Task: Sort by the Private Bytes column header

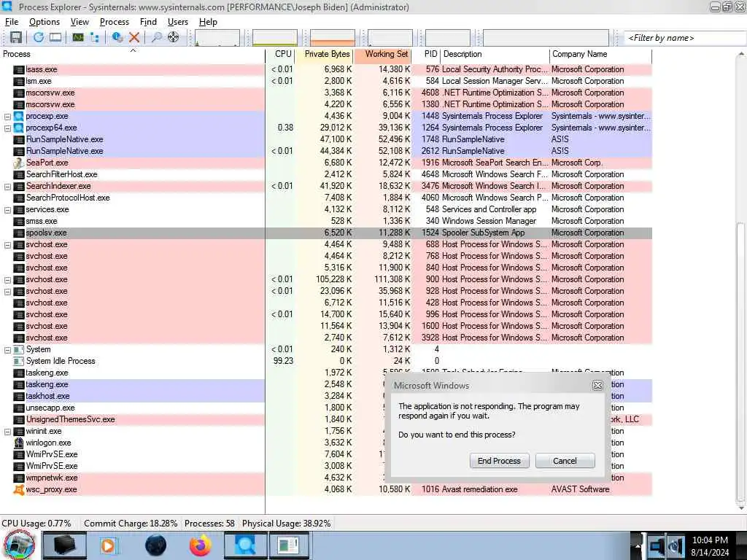Action: [x=325, y=54]
